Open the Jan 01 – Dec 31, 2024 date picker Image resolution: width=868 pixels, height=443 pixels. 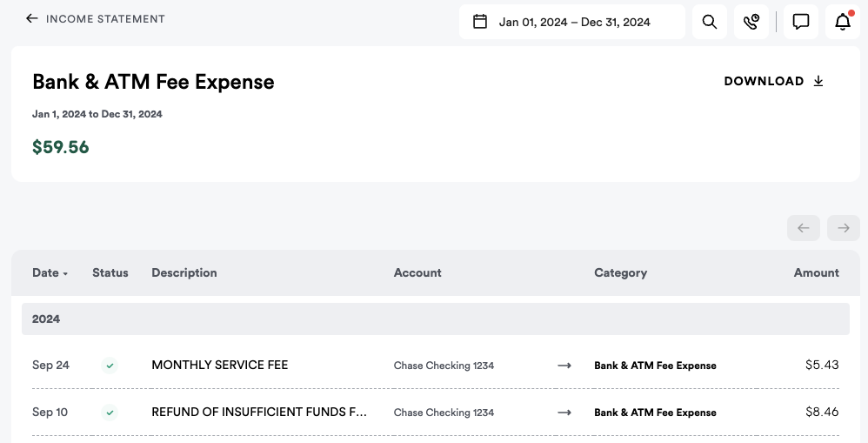[574, 22]
